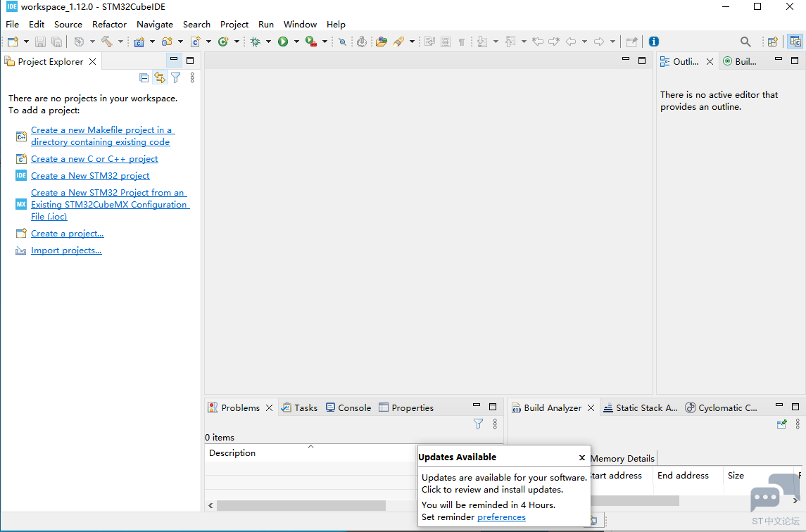Click the Open Element folder icon

coord(382,42)
